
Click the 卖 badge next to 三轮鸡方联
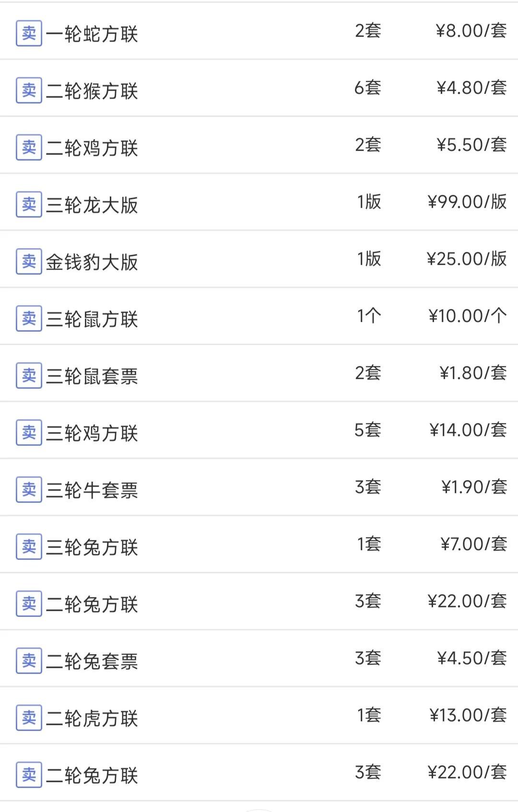pyautogui.click(x=29, y=432)
